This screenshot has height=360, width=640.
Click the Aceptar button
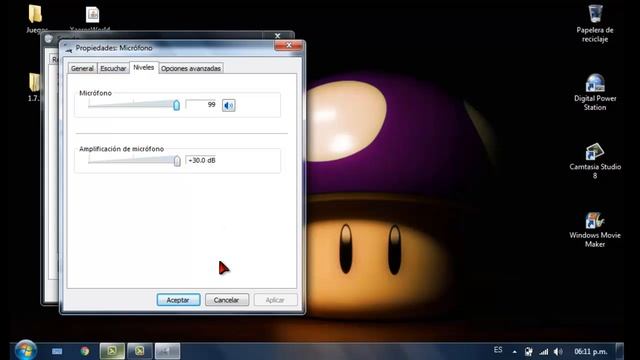[x=178, y=300]
